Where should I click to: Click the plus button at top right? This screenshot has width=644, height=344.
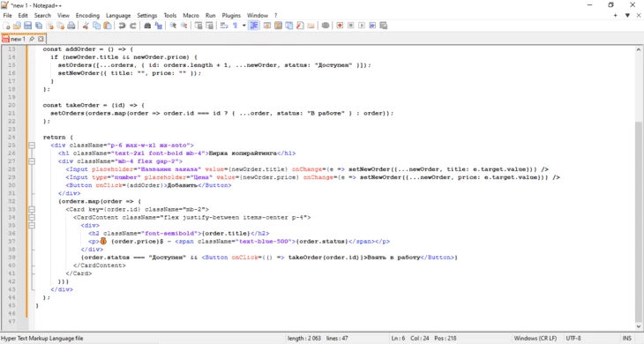pyautogui.click(x=615, y=15)
